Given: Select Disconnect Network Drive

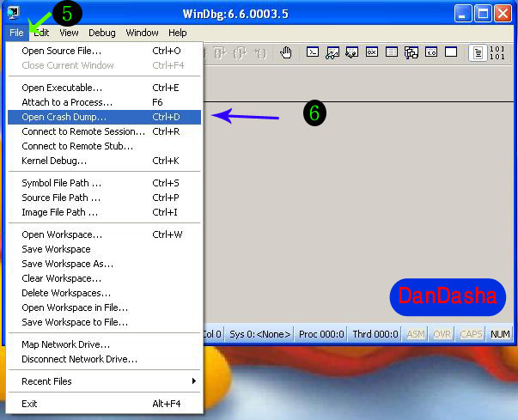Looking at the screenshot, I should pyautogui.click(x=104, y=359).
